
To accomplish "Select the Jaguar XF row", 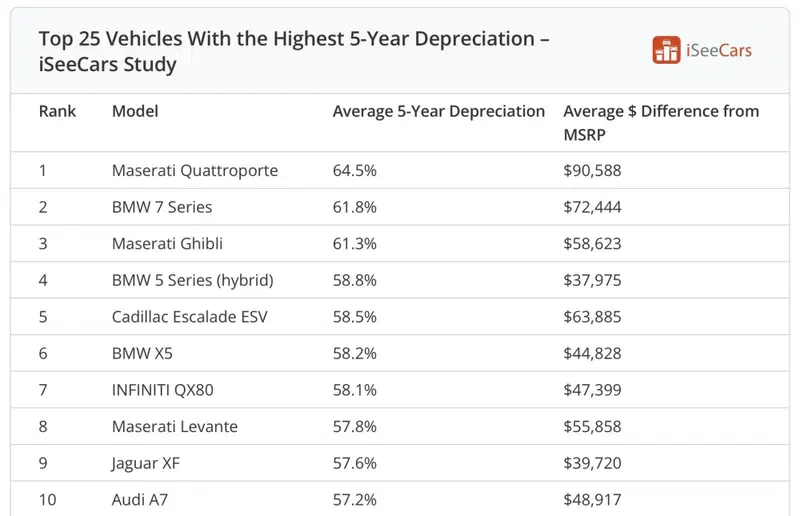I will pos(400,463).
